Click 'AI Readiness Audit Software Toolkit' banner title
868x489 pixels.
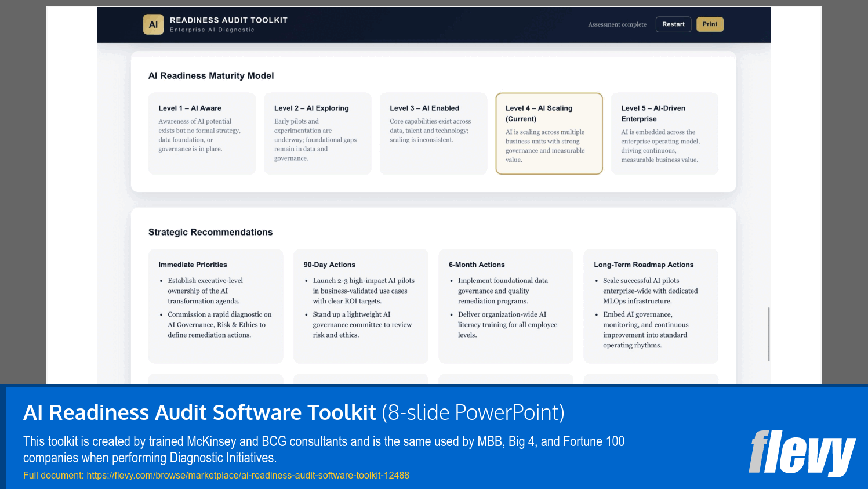pos(199,412)
